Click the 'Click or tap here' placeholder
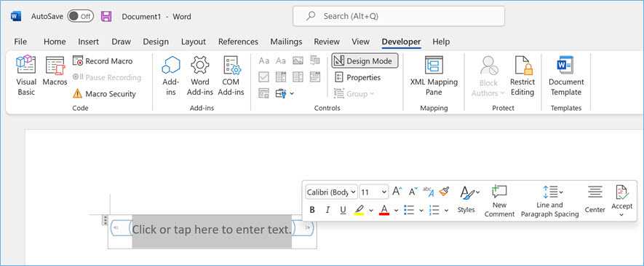This screenshot has height=266, width=644. click(x=212, y=230)
